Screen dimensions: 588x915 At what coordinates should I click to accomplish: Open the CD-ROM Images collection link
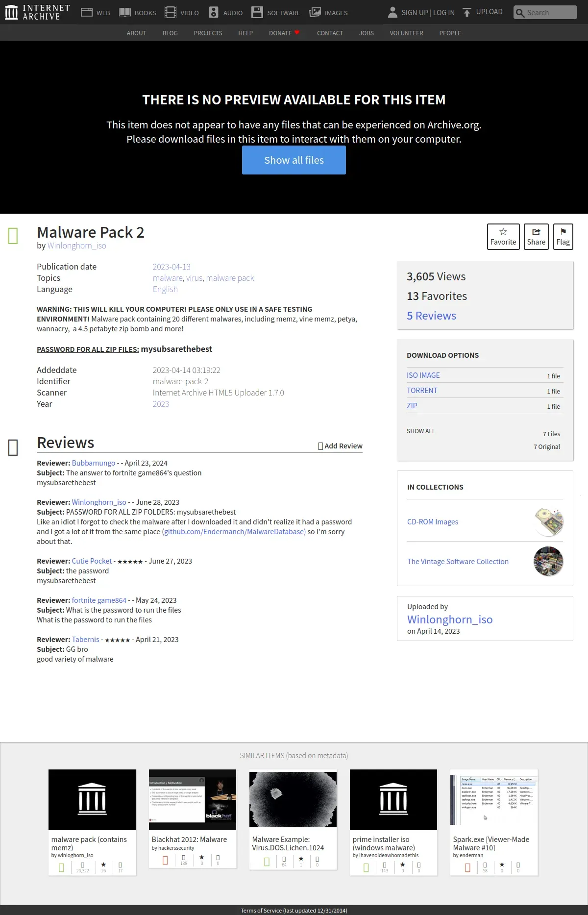point(433,522)
